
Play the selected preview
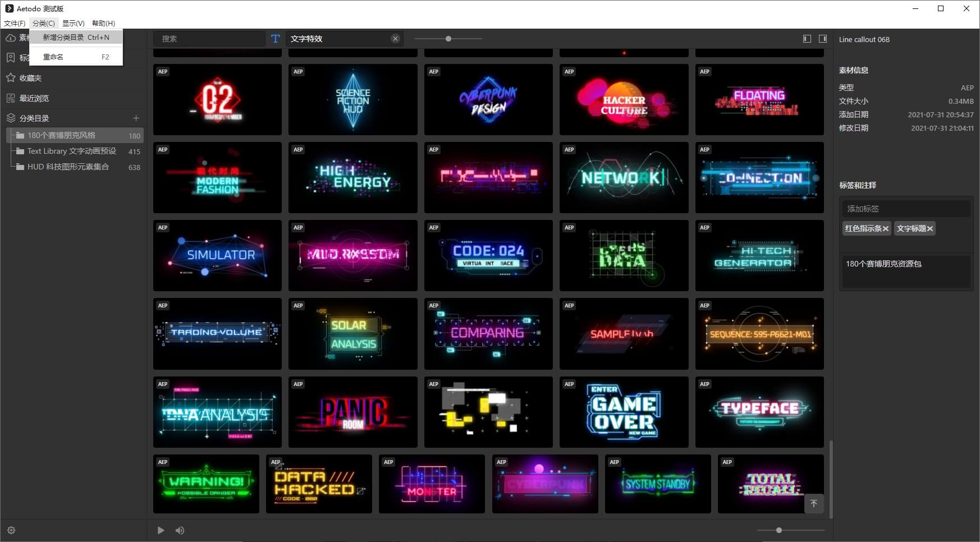[x=161, y=530]
